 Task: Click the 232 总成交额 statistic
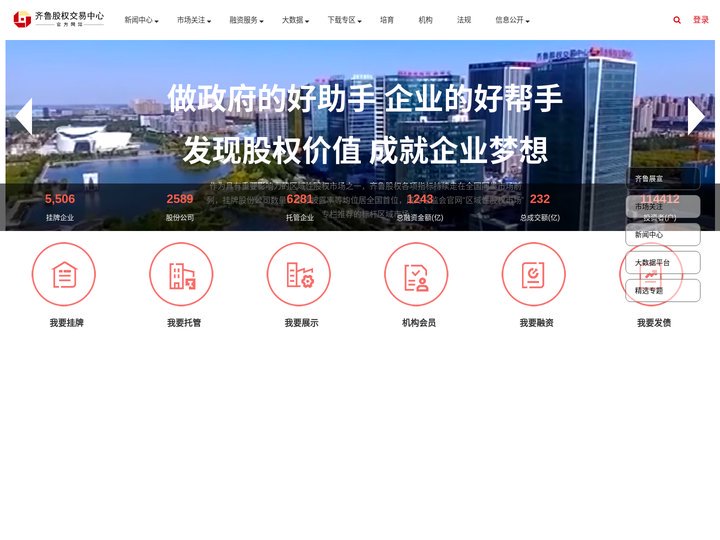tap(540, 208)
